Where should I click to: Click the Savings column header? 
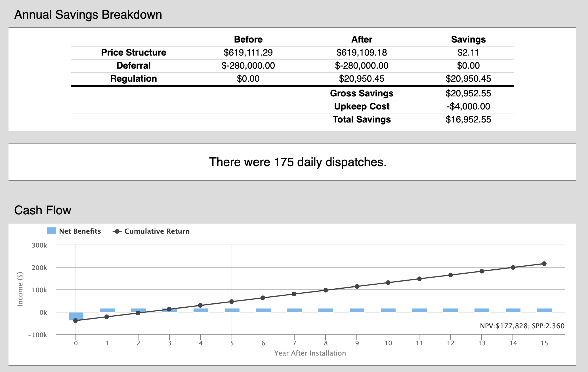click(468, 39)
